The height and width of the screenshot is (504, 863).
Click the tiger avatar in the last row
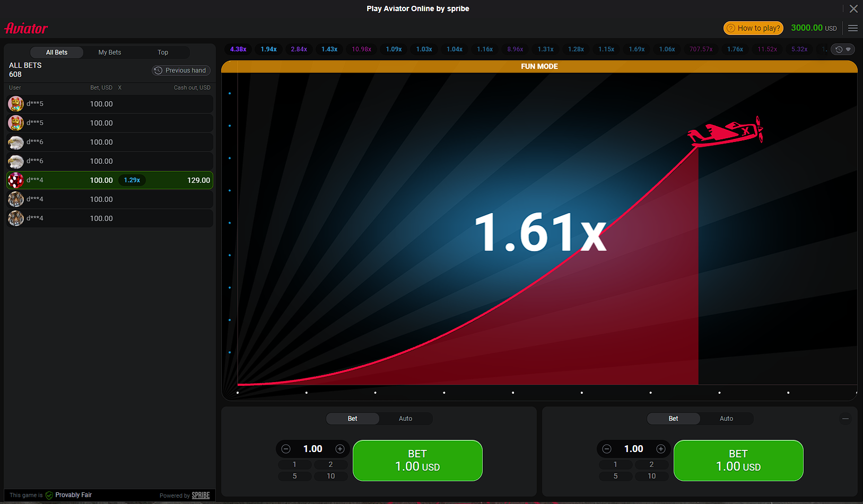[16, 218]
